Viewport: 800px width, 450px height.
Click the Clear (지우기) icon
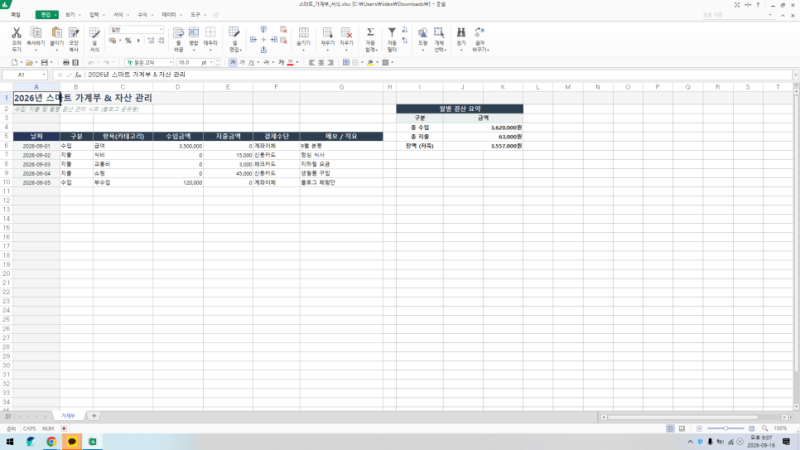(x=346, y=34)
